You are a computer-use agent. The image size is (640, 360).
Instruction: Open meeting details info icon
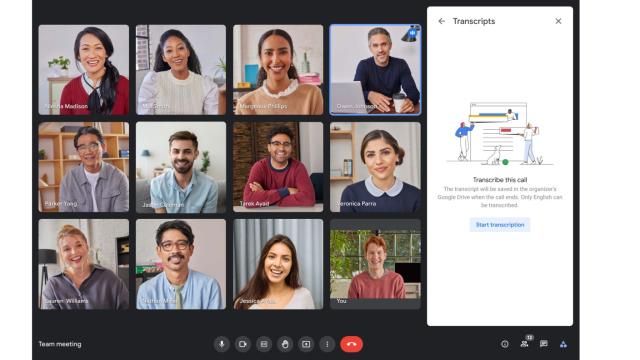point(505,344)
